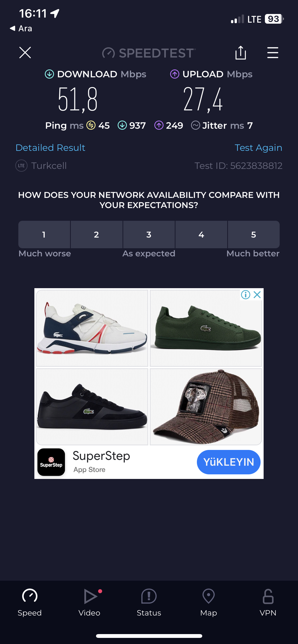The height and width of the screenshot is (644, 298).
Task: Open the Detailed Result link
Action: (x=50, y=148)
